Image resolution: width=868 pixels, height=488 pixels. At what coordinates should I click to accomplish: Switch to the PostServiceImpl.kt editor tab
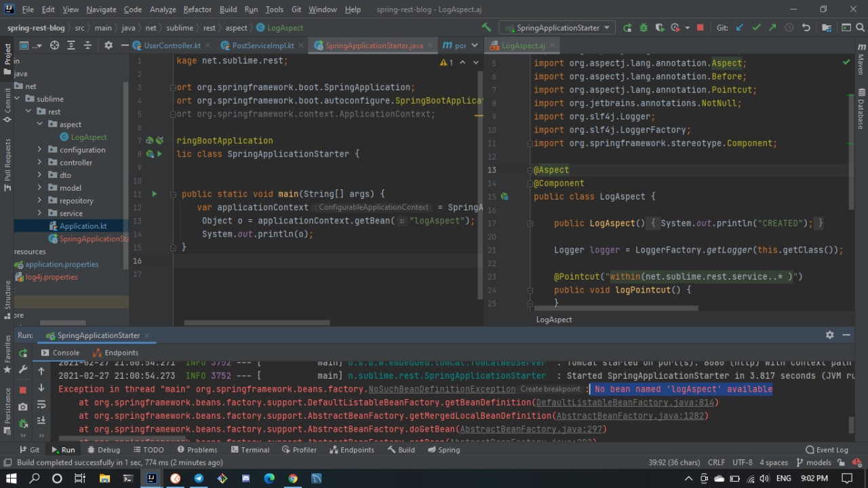(x=262, y=45)
